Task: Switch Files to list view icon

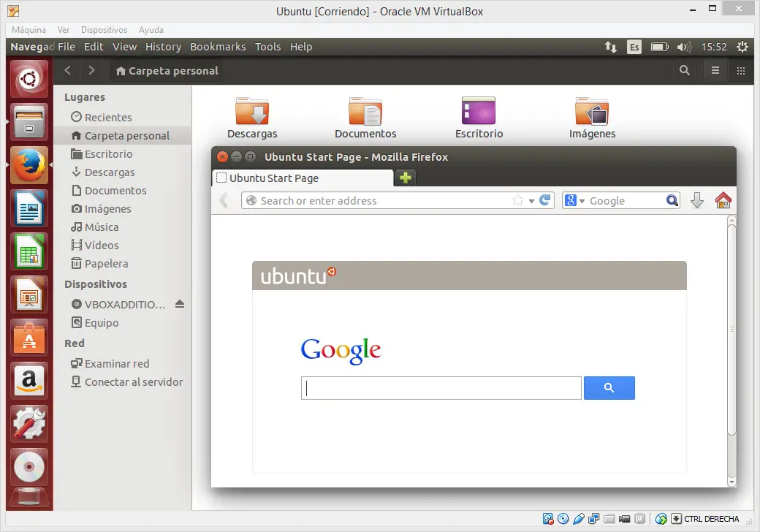Action: point(715,70)
